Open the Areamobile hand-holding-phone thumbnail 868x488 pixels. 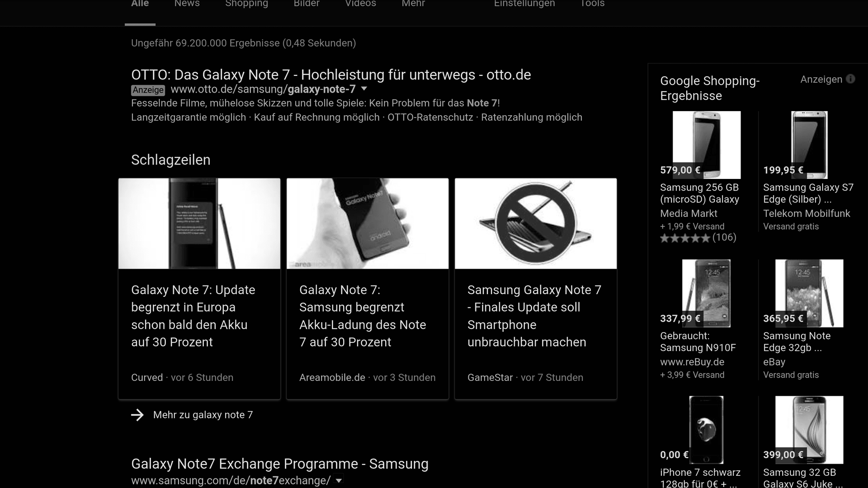(x=368, y=224)
